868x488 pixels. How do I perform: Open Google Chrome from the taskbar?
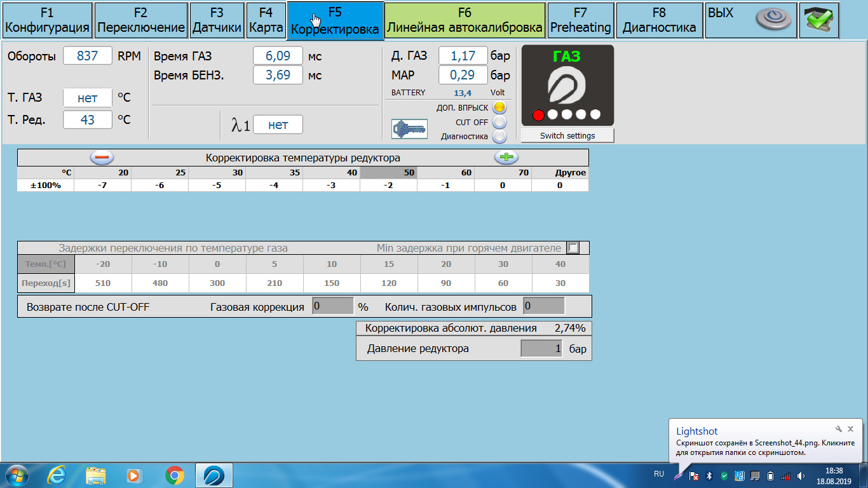tap(175, 475)
